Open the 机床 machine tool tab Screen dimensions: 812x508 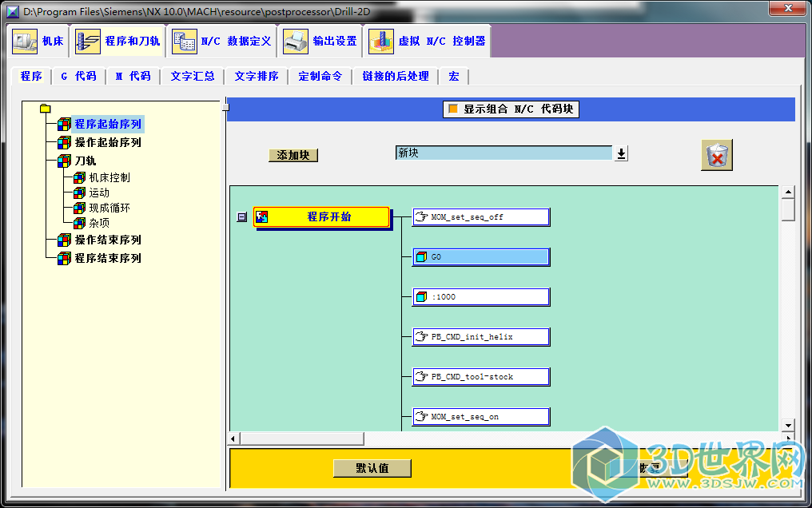point(38,41)
